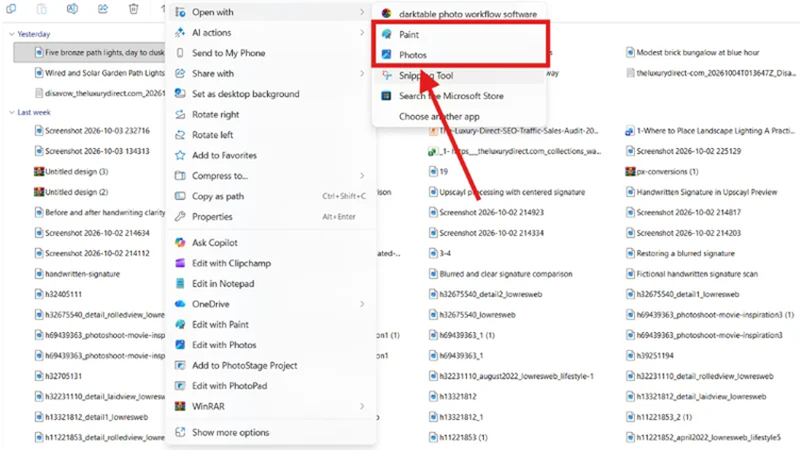Collapse the Yesterday group

[12, 34]
